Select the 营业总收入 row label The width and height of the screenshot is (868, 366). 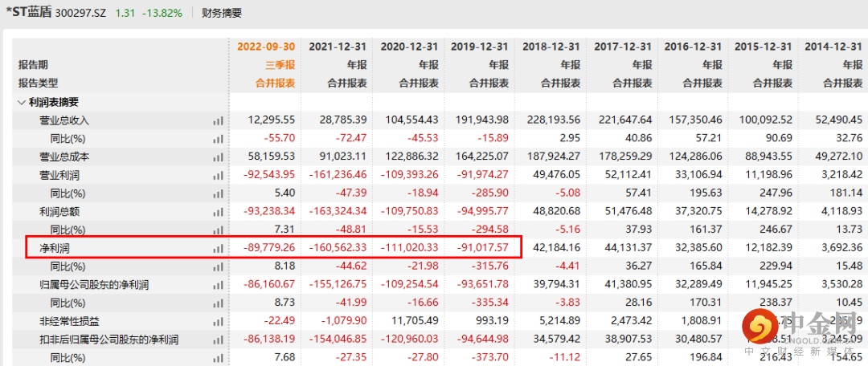point(64,120)
